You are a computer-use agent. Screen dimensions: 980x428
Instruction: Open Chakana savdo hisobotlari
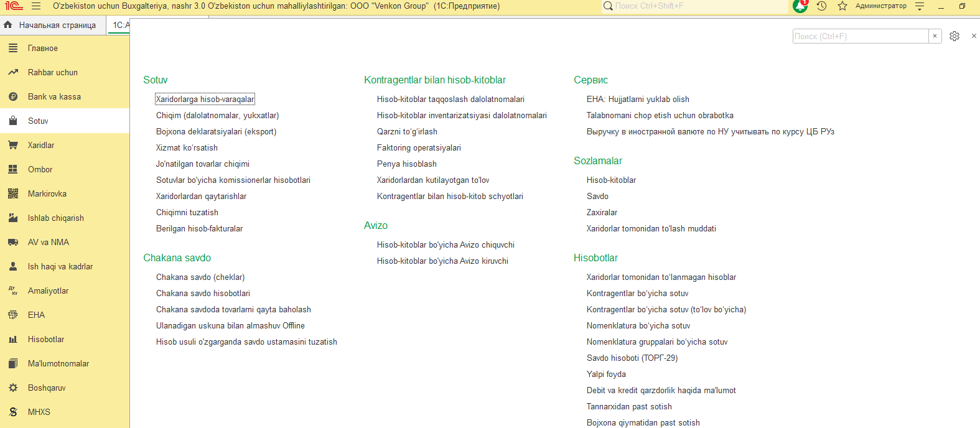click(x=203, y=293)
